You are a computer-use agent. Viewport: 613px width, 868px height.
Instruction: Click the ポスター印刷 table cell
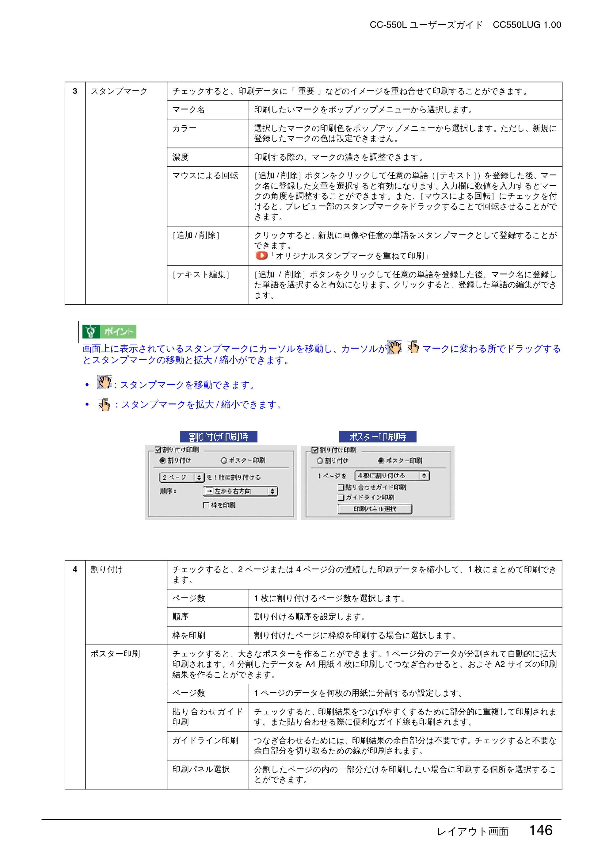126,717
